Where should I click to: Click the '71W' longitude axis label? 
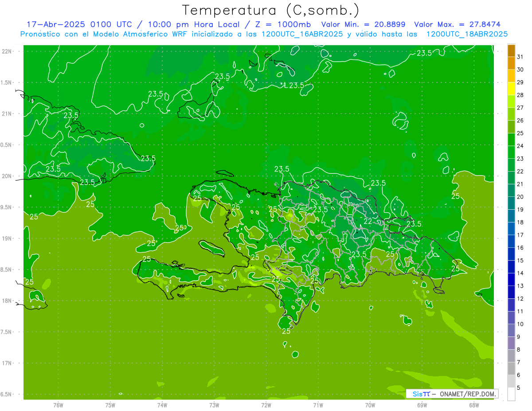click(x=318, y=405)
